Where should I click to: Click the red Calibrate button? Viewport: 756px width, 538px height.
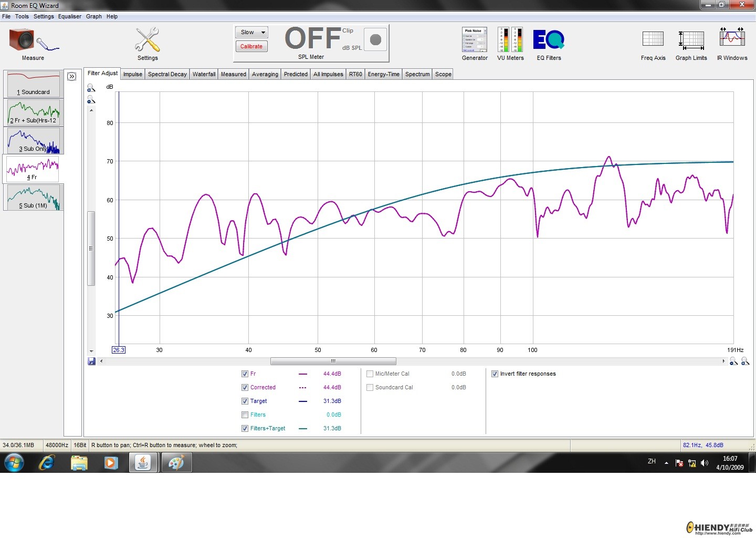251,47
